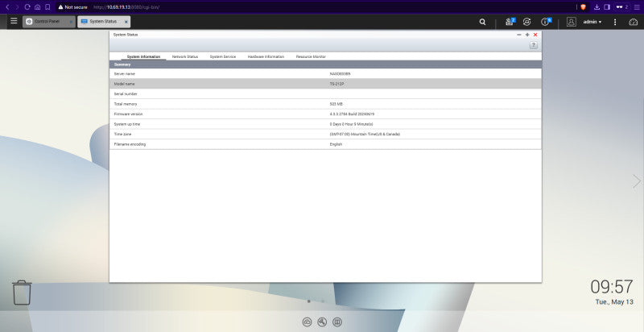Viewport: 644px width, 332px height.
Task: Click browser bookmark icon
Action: [x=47, y=7]
